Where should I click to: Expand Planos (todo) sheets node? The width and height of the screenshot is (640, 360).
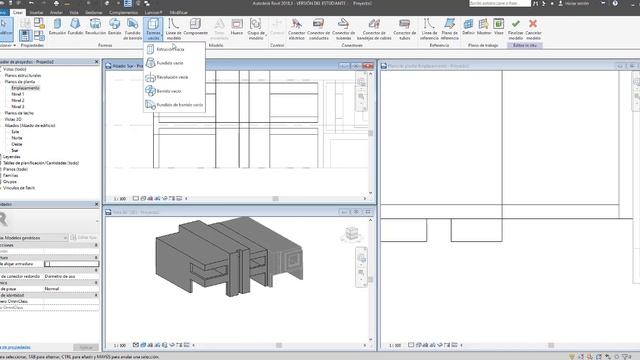[x=15, y=169]
